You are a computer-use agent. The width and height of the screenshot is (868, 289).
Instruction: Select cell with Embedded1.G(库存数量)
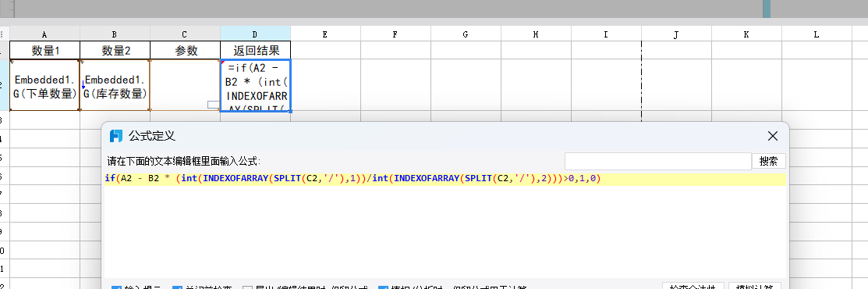tap(115, 85)
